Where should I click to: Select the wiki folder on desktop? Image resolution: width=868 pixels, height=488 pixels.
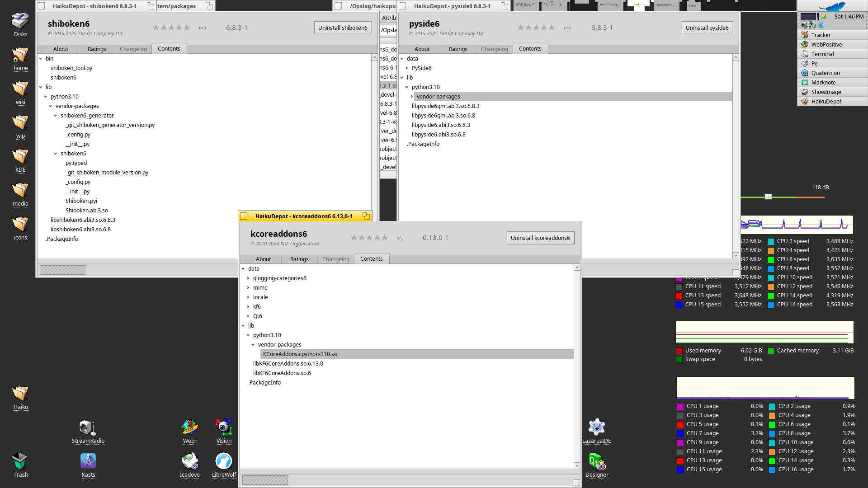pos(20,93)
